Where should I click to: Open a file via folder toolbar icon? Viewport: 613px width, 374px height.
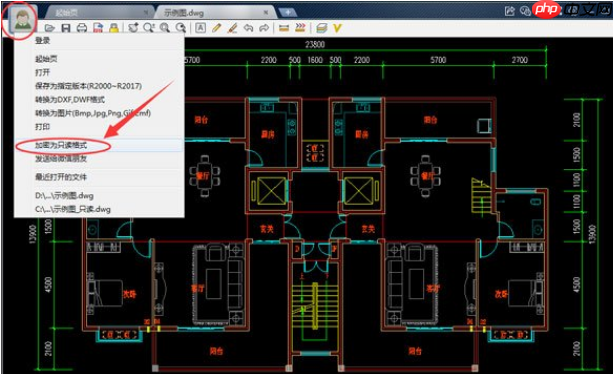(49, 28)
